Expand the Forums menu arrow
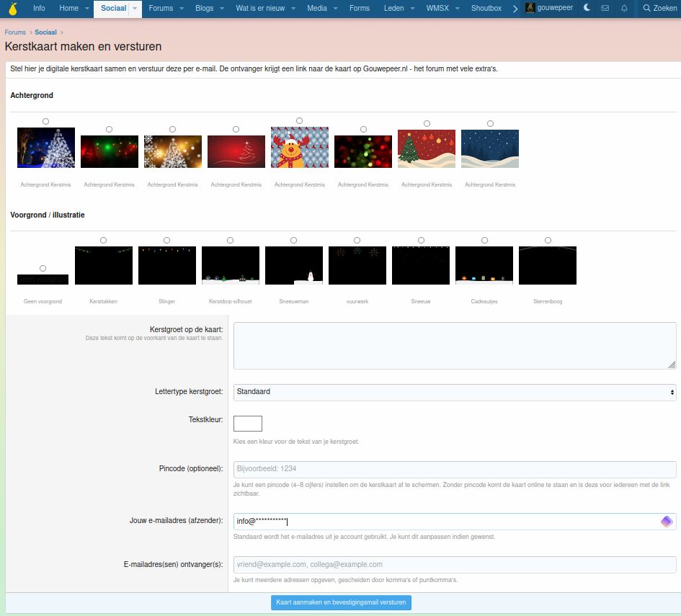The image size is (681, 616). point(182,8)
